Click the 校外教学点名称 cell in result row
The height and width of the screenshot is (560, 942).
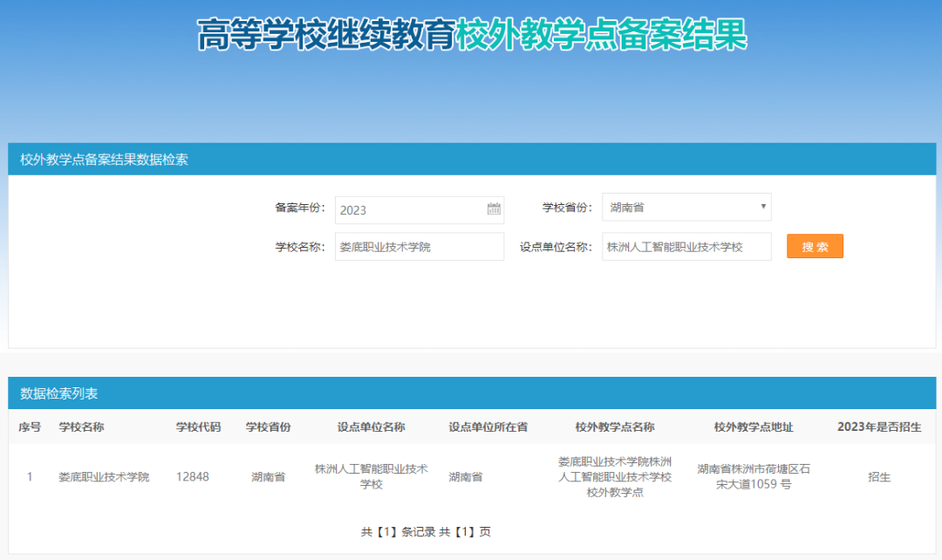click(x=615, y=476)
